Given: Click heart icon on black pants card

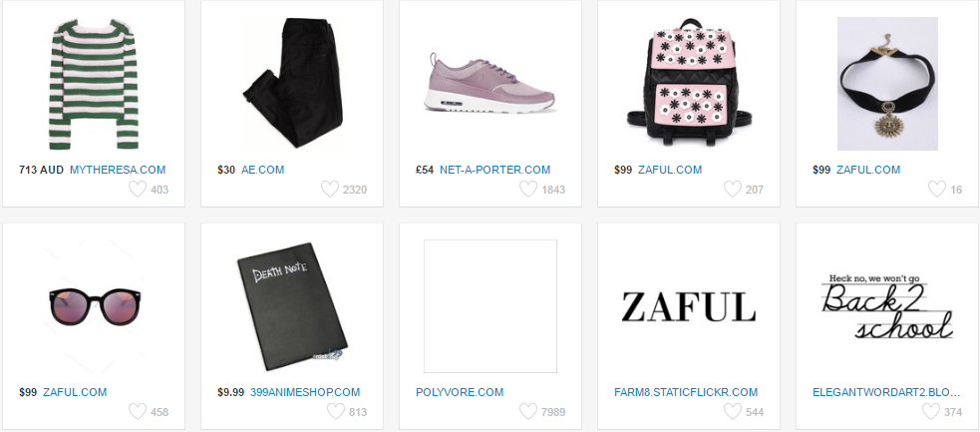Looking at the screenshot, I should click(x=329, y=189).
